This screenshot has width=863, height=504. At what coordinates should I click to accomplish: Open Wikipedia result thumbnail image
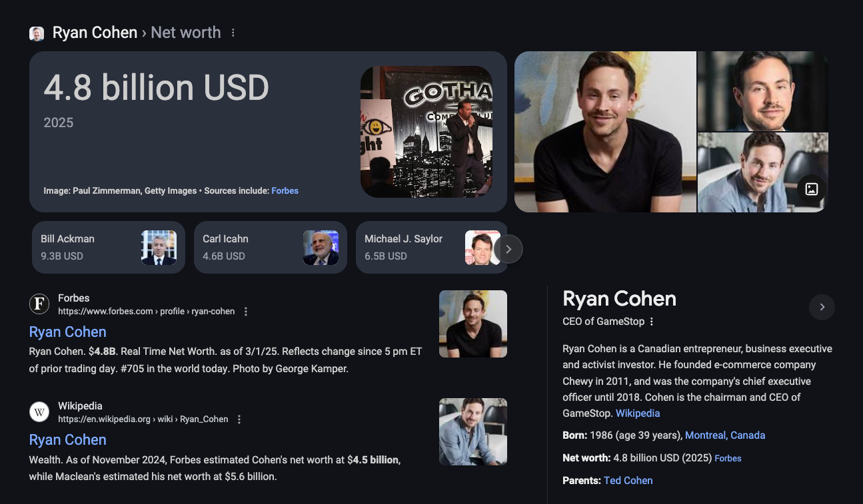coord(473,431)
